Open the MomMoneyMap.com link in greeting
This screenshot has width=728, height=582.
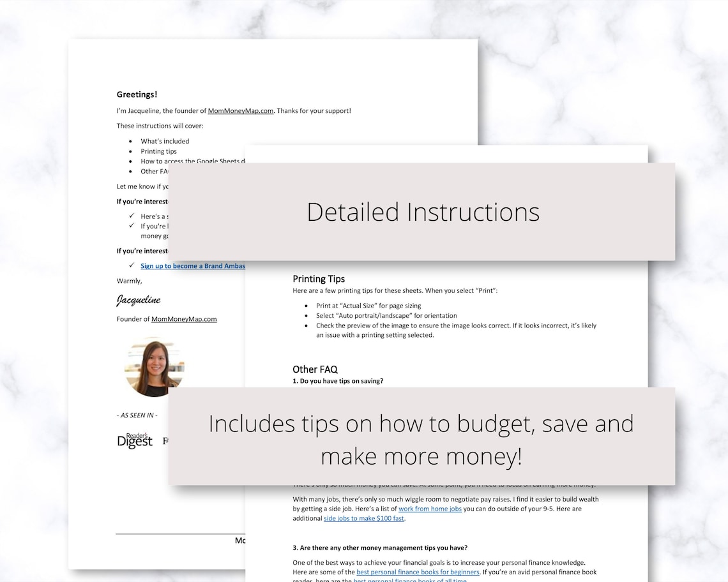click(241, 111)
